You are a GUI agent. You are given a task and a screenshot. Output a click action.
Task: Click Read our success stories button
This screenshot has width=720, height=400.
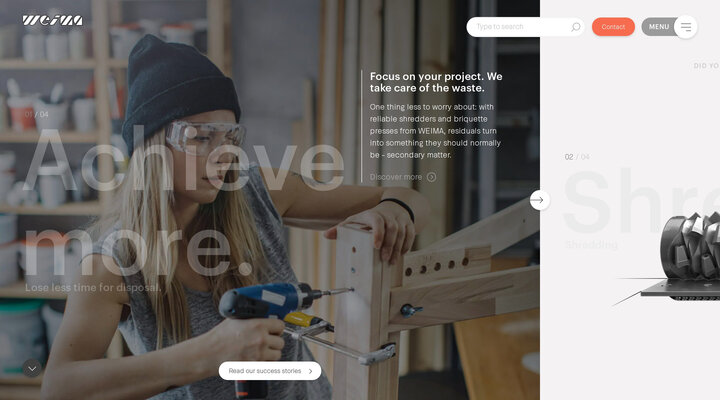(270, 371)
